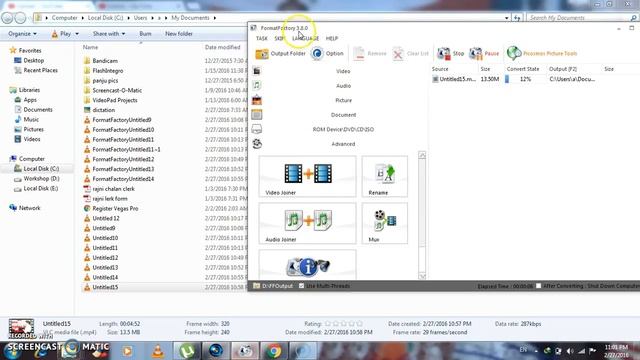Toggle Use Multi-Threads checkbox

coord(301,286)
